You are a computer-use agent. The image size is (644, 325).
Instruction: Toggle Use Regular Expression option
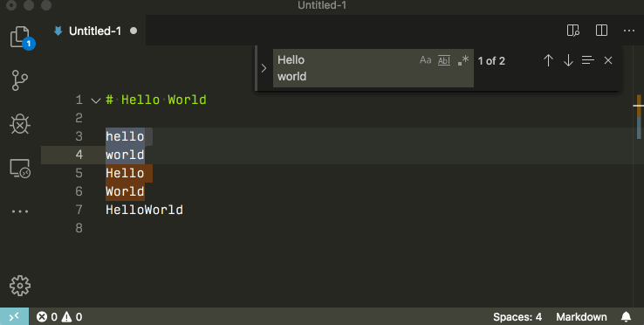[462, 60]
